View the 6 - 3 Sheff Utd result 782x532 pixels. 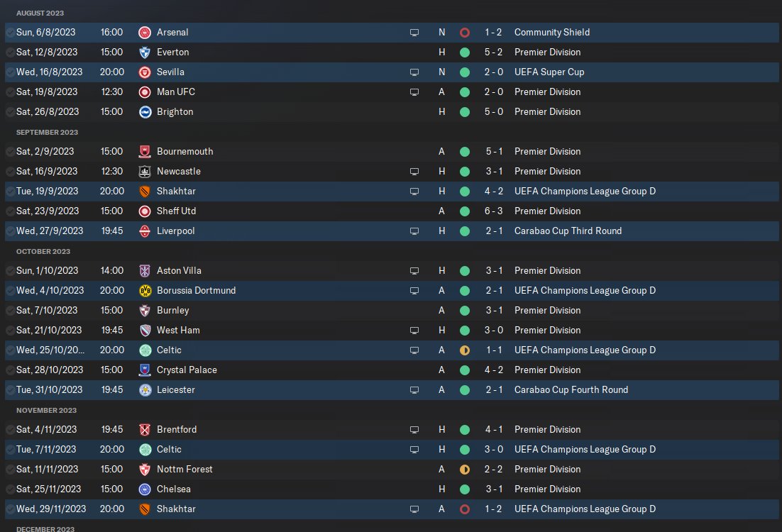(493, 211)
